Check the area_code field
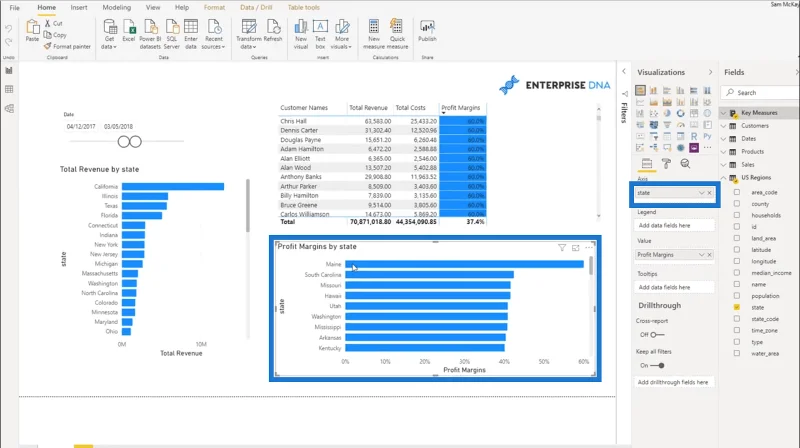This screenshot has width=800, height=448. tap(737, 192)
